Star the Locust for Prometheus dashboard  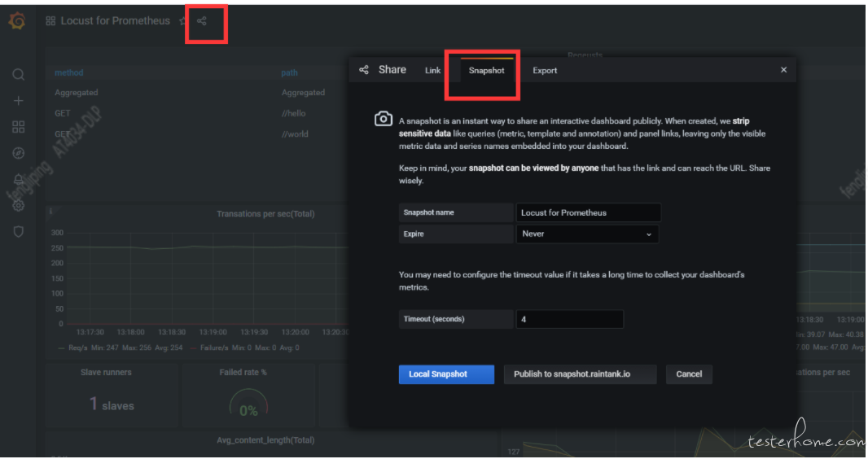182,21
